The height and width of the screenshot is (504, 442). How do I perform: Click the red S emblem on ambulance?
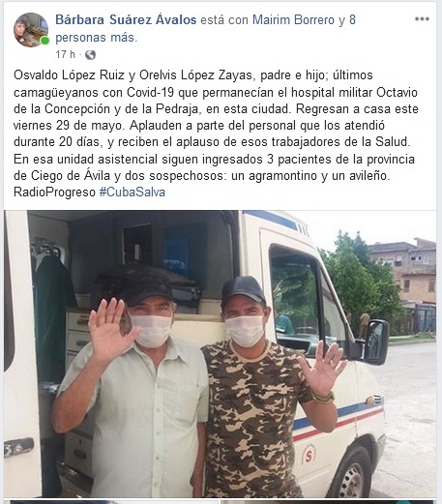click(309, 455)
